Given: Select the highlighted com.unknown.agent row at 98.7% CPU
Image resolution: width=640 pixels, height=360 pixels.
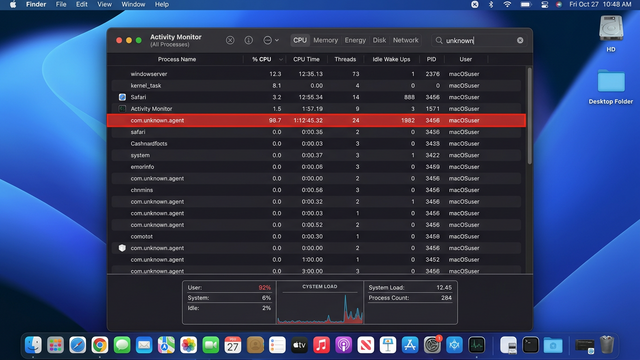Looking at the screenshot, I should [316, 120].
